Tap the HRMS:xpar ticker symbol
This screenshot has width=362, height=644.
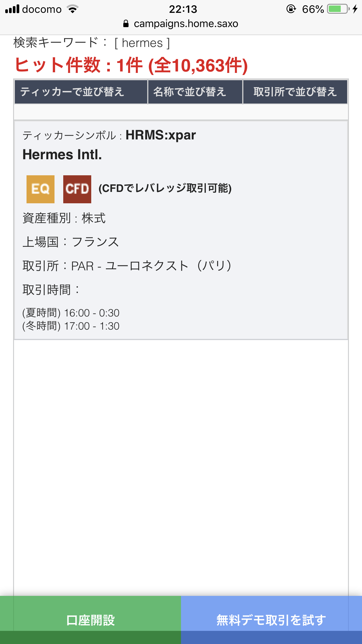[x=161, y=135]
